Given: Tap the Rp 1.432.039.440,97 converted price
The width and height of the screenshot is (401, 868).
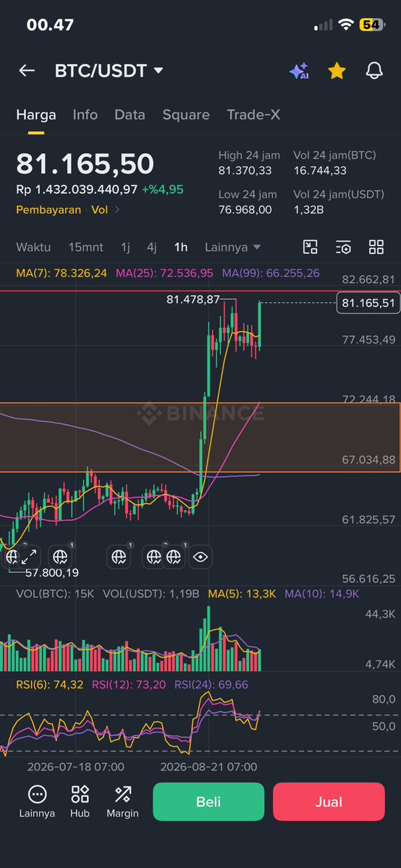Looking at the screenshot, I should pos(77,190).
